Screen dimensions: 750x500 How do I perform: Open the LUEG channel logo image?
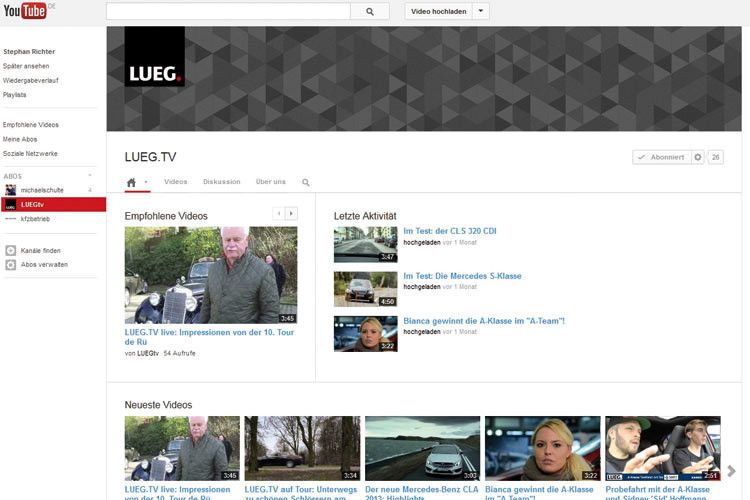point(154,56)
